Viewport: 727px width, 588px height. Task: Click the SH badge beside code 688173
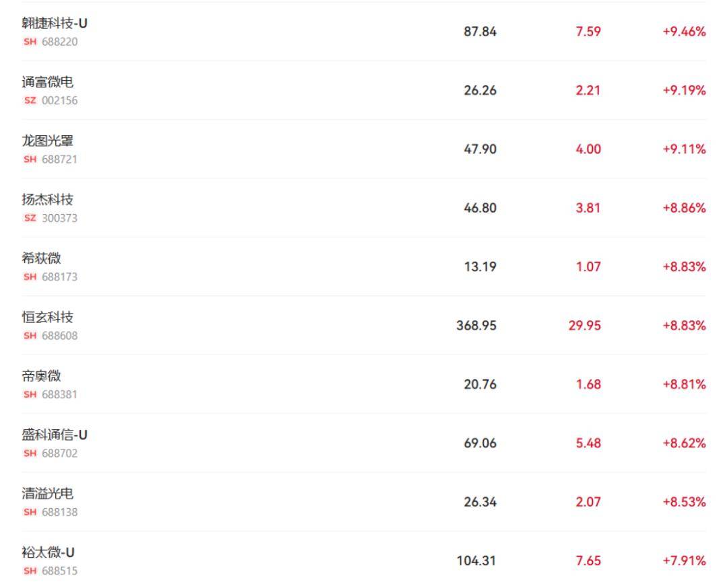tap(30, 277)
